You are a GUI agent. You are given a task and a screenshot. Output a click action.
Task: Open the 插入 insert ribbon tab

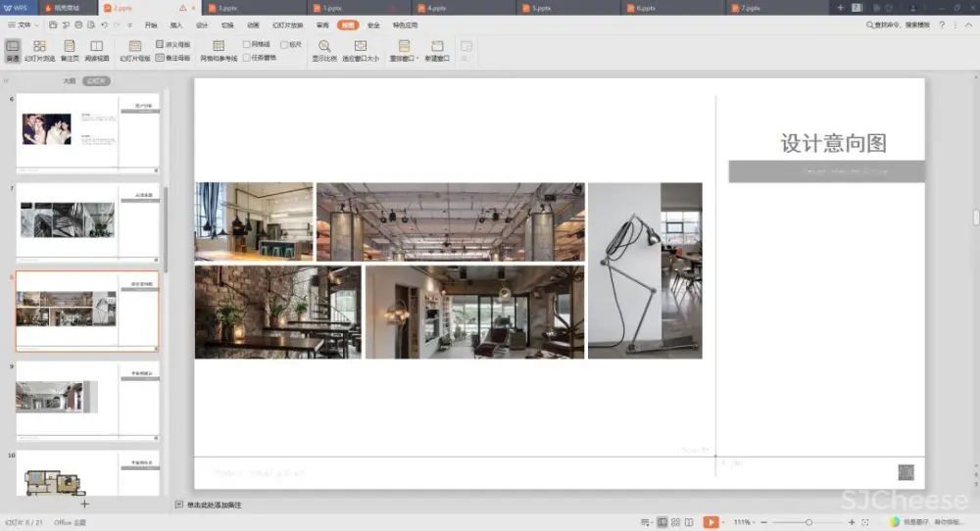tap(176, 24)
